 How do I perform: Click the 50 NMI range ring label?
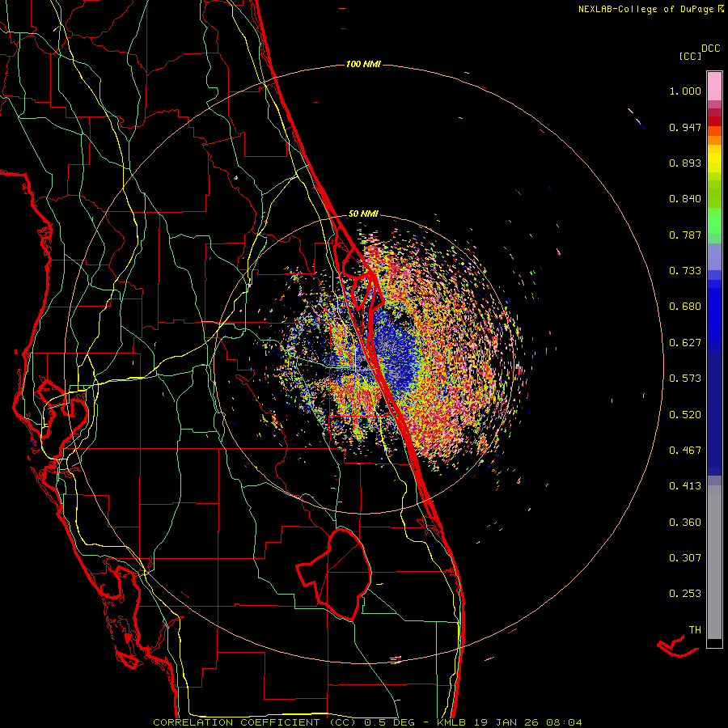click(363, 214)
